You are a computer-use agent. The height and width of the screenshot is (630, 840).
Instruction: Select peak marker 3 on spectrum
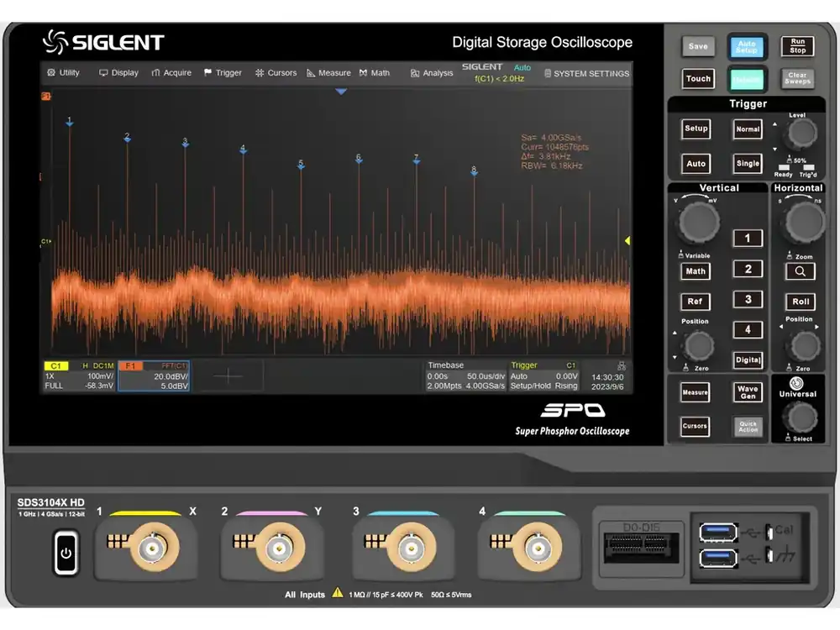click(186, 143)
